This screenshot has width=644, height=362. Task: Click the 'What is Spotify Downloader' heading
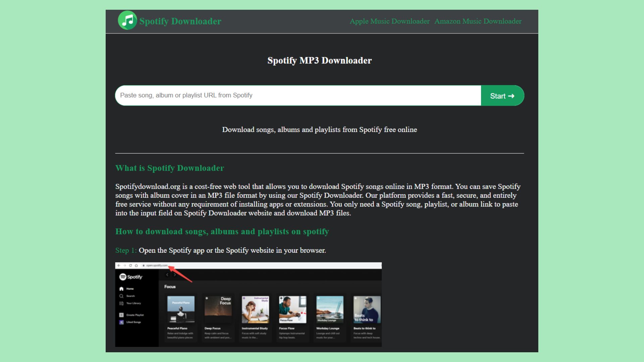[170, 168]
